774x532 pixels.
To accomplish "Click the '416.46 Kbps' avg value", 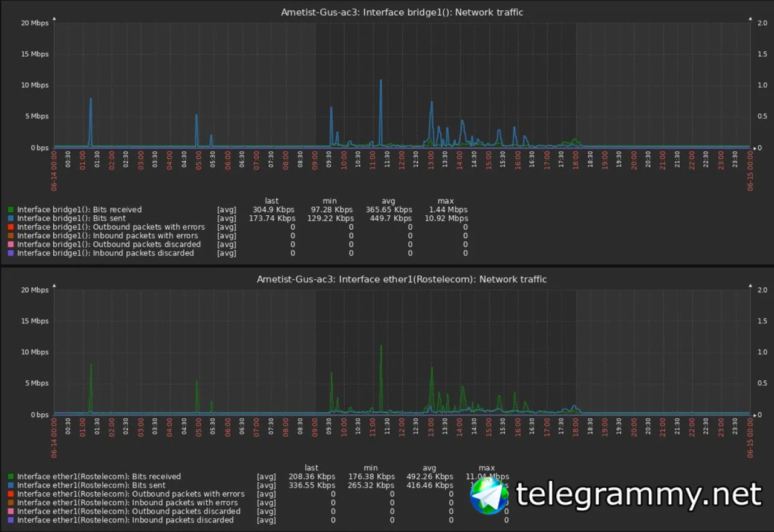I will click(x=429, y=485).
